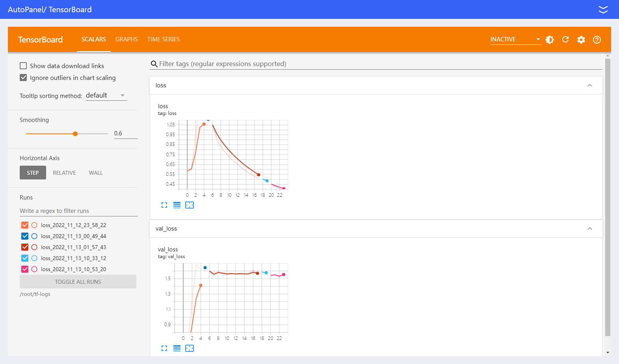Viewport: 619px width, 364px height.
Task: Click the vertical scrollbar thumb
Action: click(x=608, y=197)
